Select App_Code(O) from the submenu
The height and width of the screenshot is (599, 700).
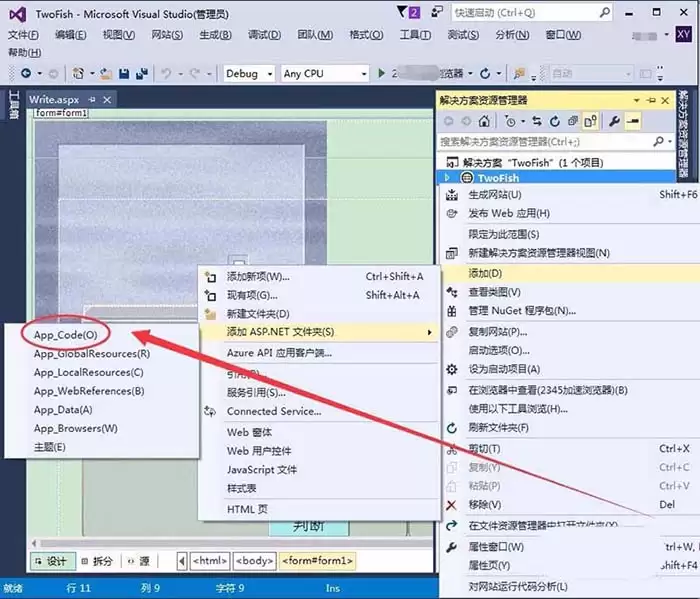click(65, 334)
